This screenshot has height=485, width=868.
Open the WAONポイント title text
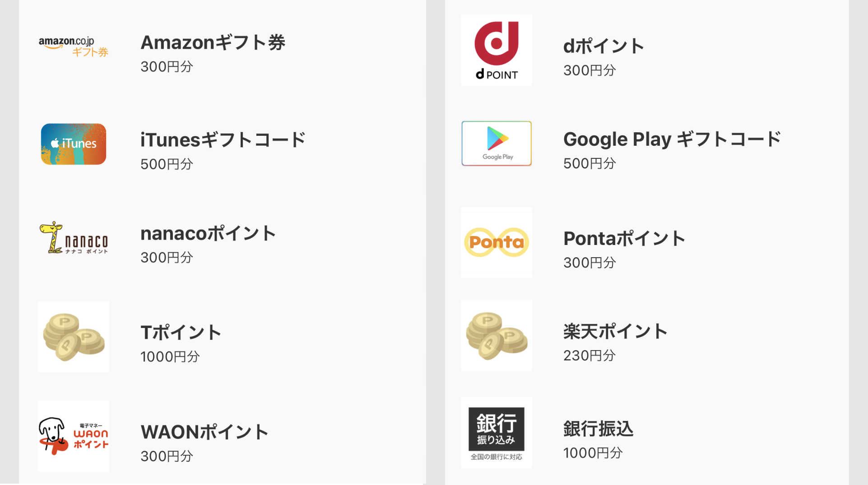pyautogui.click(x=204, y=432)
